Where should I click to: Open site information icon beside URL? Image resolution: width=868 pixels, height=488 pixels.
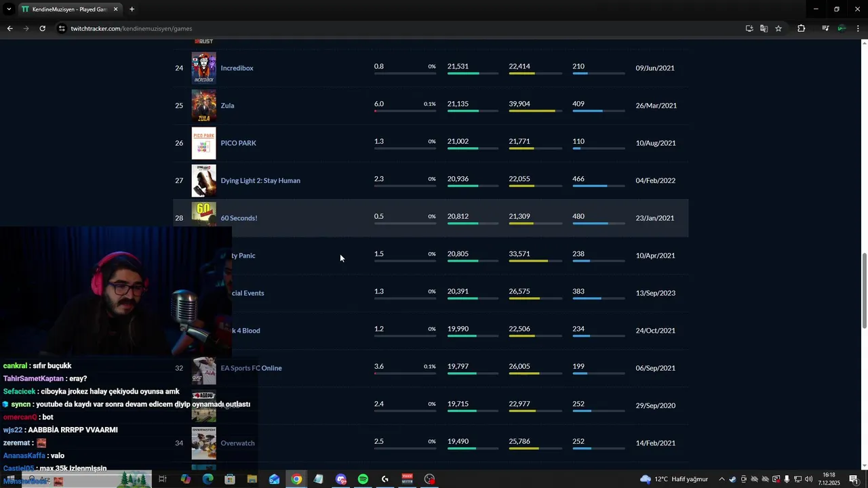coord(62,28)
